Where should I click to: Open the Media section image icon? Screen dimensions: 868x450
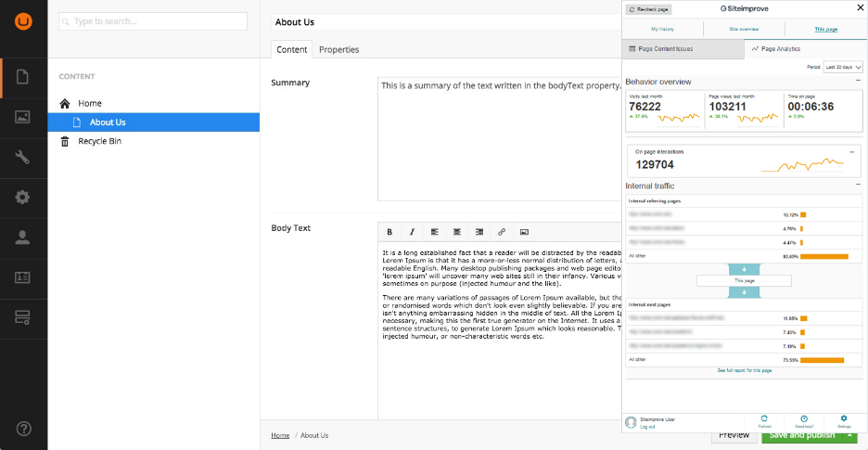point(22,118)
